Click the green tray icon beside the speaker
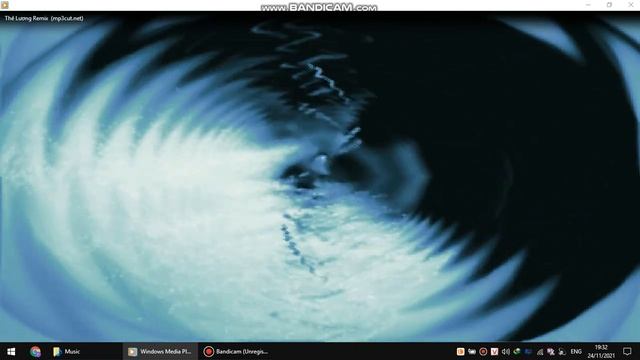This screenshot has height=360, width=640. coord(517,351)
